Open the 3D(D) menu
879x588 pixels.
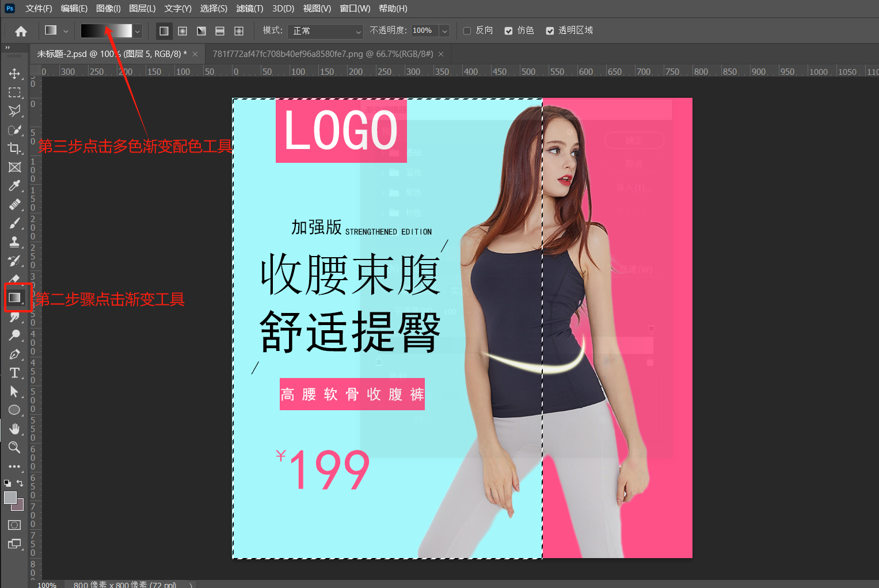[283, 9]
